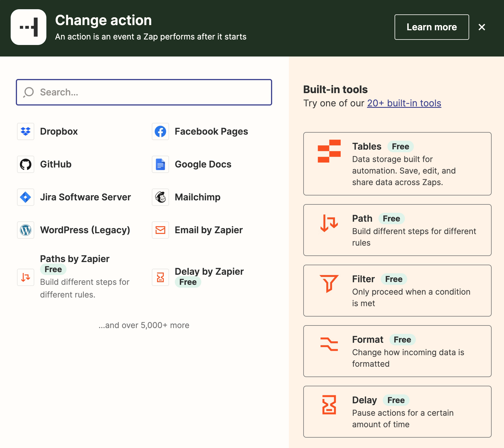Click the Delay tool hourglass icon
Screen dimensions: 504x448
(x=329, y=405)
